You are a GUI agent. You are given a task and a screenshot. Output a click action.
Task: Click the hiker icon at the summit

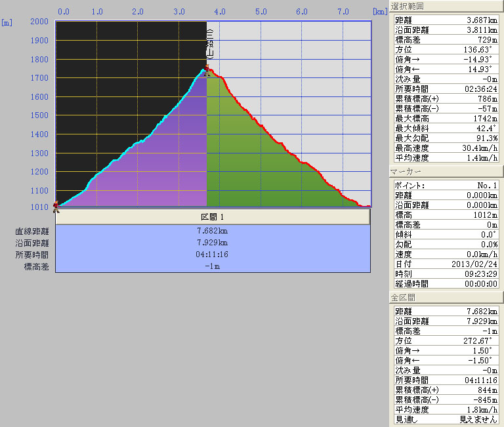pos(207,70)
